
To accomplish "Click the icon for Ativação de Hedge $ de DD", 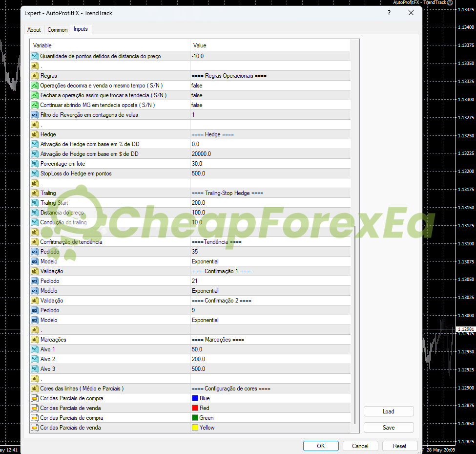I will pos(35,154).
